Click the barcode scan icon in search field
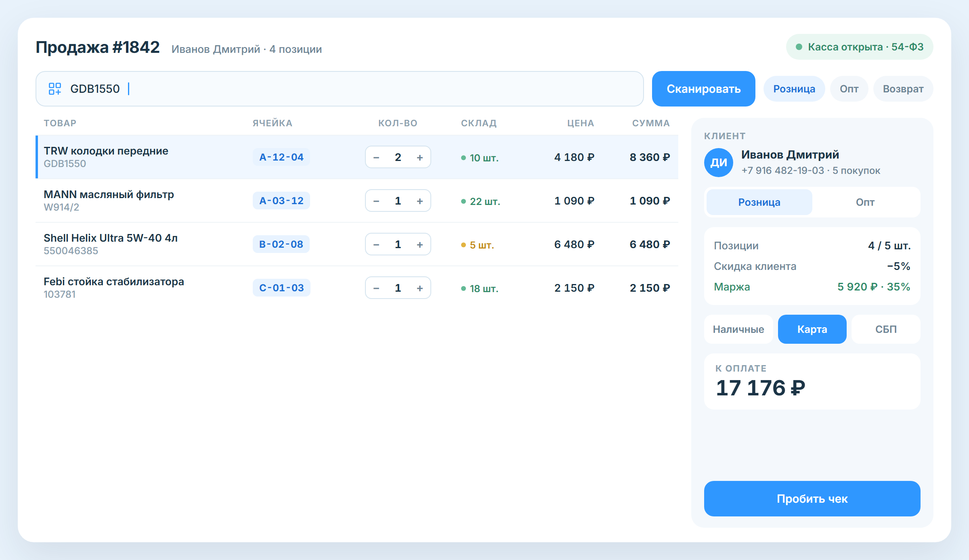This screenshot has height=560, width=969. click(x=55, y=89)
